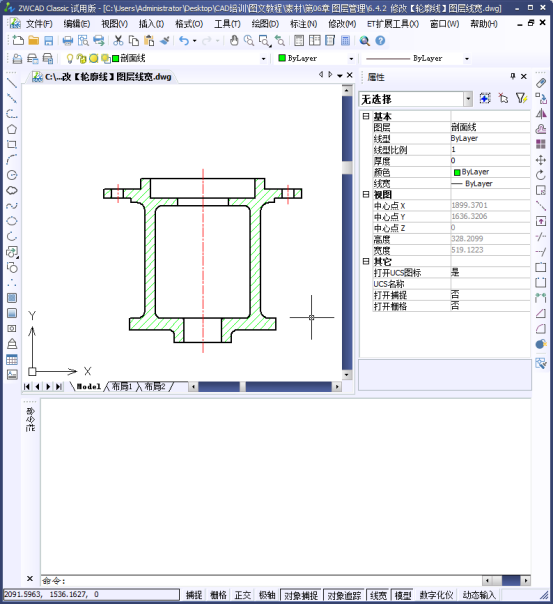Toggle 正交 ortho mode in status bar

click(x=243, y=595)
